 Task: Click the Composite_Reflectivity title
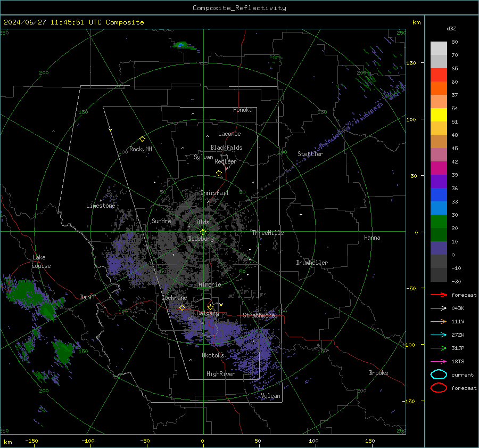(x=239, y=8)
